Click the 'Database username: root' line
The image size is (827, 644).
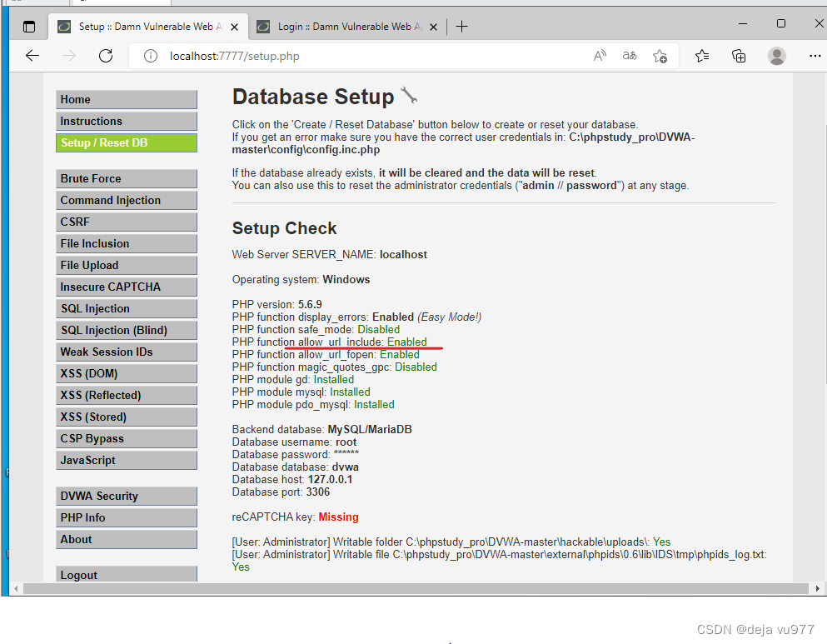click(294, 442)
